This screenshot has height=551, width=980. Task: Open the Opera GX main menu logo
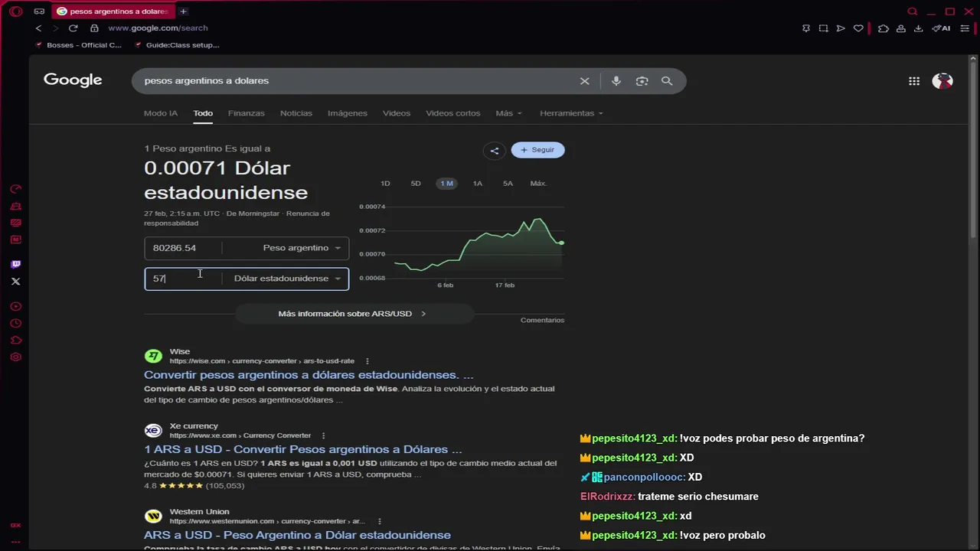pos(15,11)
